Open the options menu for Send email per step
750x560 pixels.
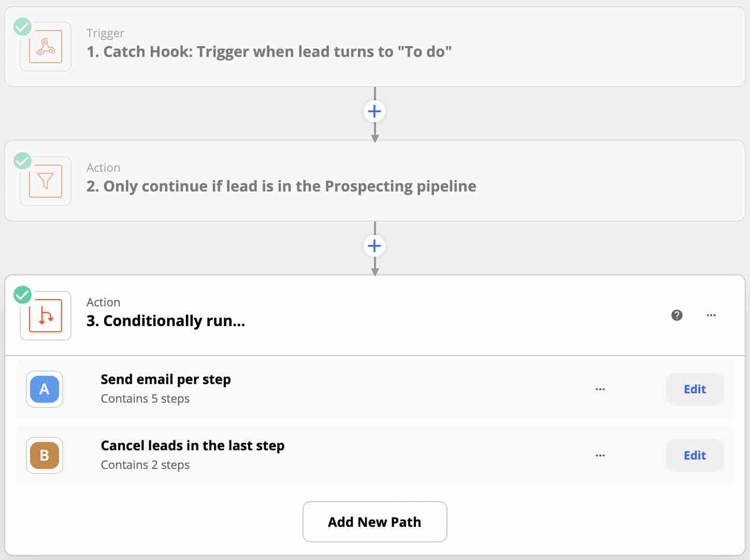[600, 389]
